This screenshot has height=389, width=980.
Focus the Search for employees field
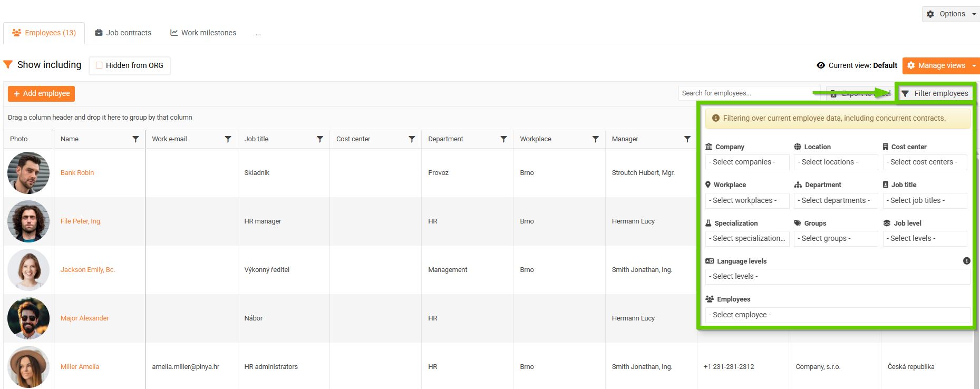click(x=749, y=93)
